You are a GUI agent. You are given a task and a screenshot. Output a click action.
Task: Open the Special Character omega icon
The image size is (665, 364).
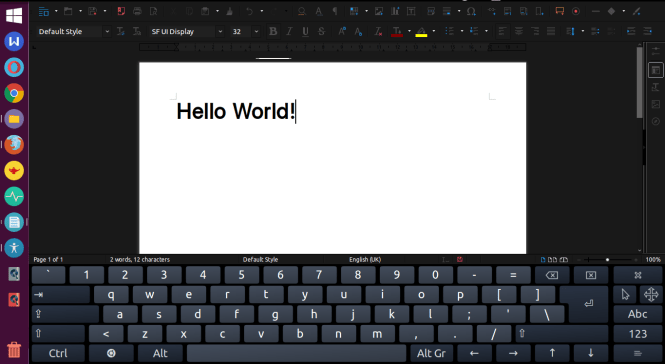471,11
